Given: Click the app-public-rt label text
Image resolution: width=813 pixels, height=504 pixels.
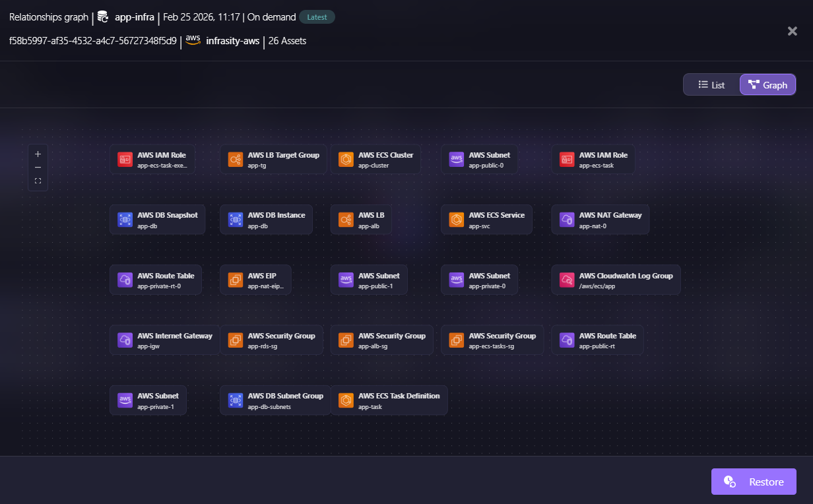Looking at the screenshot, I should coord(597,346).
